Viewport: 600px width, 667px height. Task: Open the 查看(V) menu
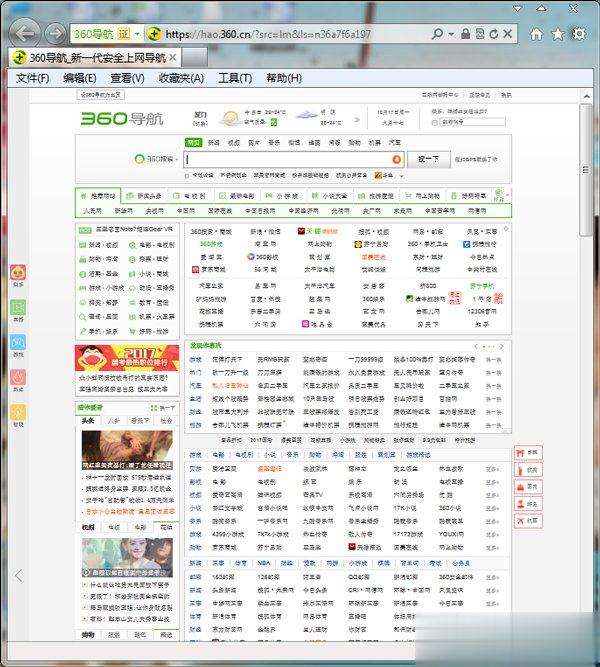click(x=127, y=78)
